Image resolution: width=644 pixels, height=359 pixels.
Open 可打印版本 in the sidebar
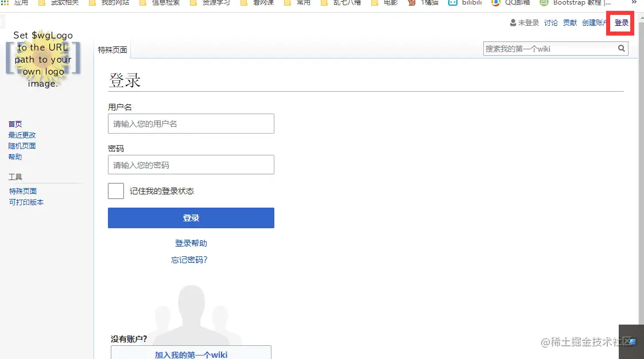26,202
